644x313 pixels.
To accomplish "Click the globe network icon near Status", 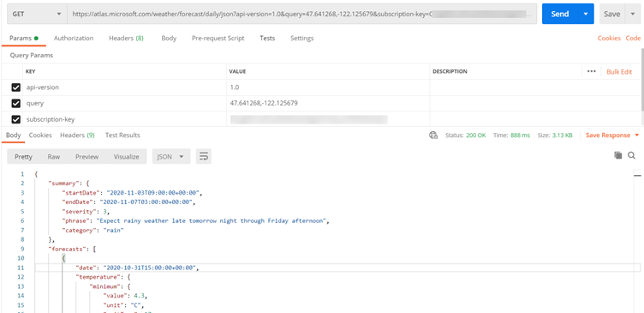I will click(433, 135).
